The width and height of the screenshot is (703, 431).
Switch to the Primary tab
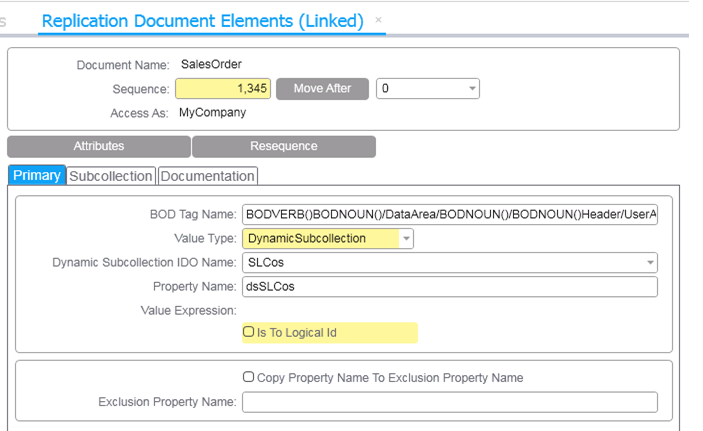coord(37,175)
